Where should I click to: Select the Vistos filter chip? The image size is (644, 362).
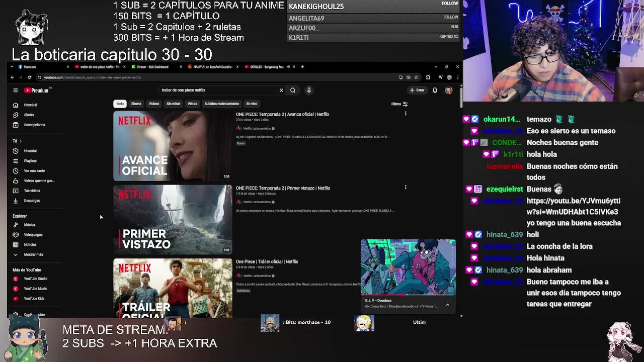click(x=192, y=104)
